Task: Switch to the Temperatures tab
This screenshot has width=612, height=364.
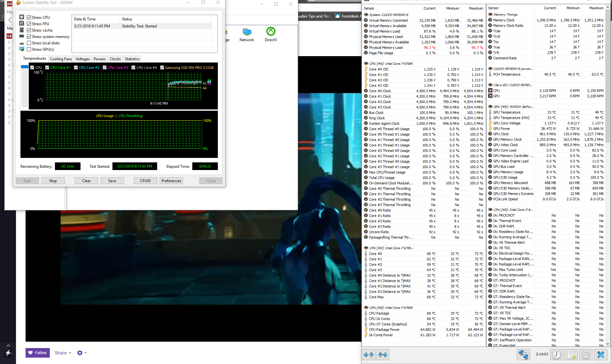Action: coord(34,59)
